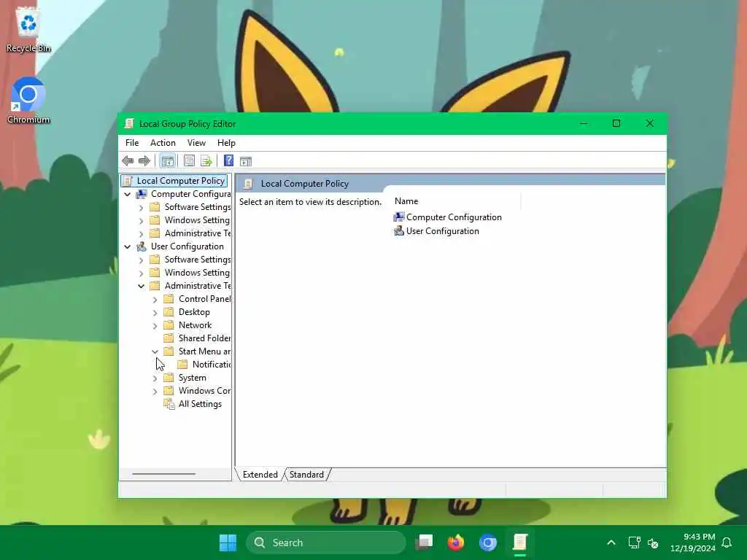Click the Shared Folders folder icon
The height and width of the screenshot is (560, 747).
point(169,338)
